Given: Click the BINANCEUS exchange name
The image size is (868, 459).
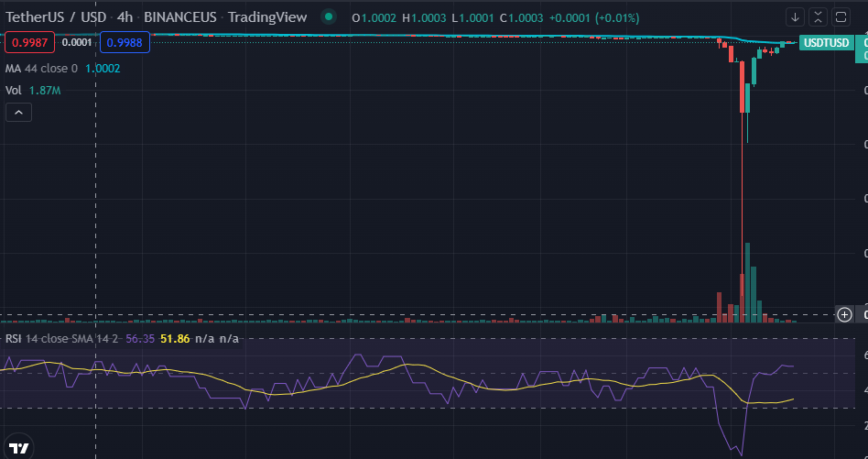Looking at the screenshot, I should point(179,17).
